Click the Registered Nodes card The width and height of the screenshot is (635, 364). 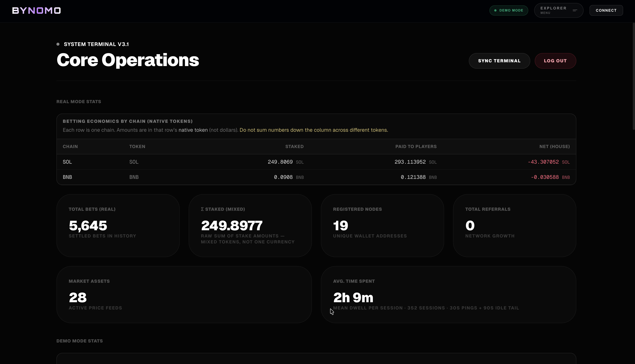coord(382,225)
